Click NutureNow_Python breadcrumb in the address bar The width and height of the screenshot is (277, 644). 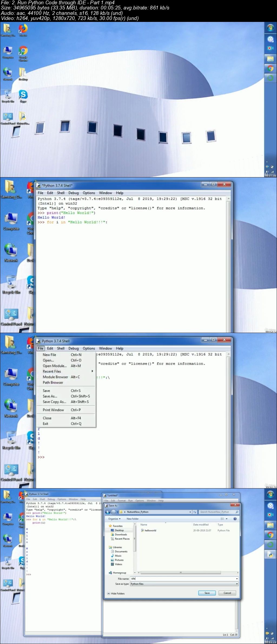pyautogui.click(x=138, y=512)
